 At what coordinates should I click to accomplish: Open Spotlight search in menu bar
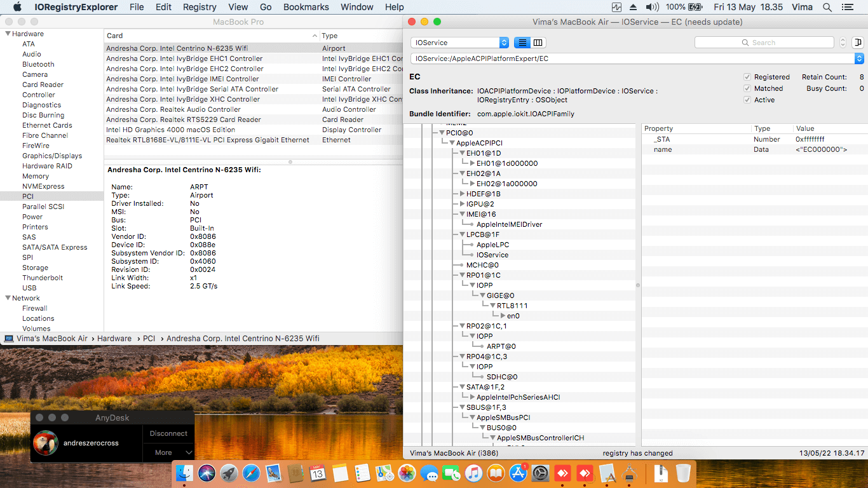point(827,7)
